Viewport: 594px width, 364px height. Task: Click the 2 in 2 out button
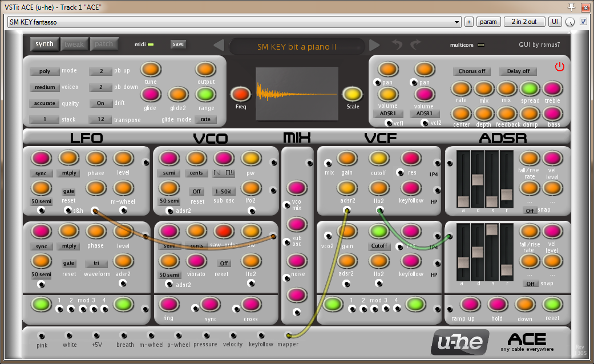(524, 22)
